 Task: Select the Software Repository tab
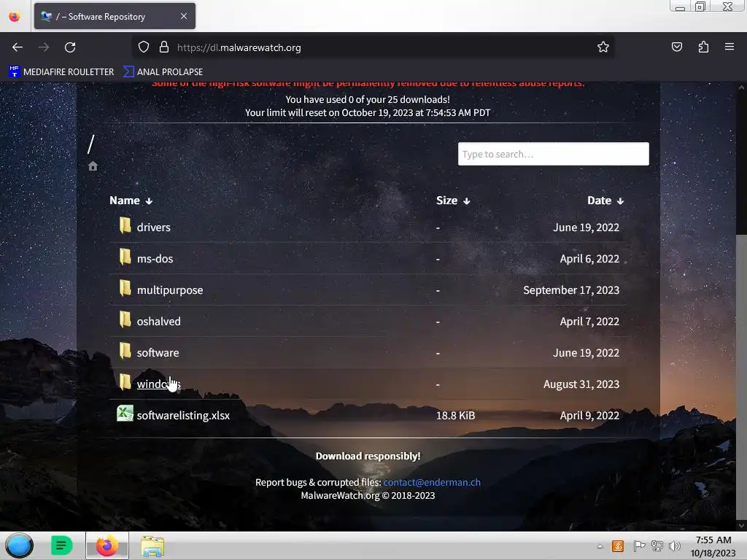click(x=115, y=16)
